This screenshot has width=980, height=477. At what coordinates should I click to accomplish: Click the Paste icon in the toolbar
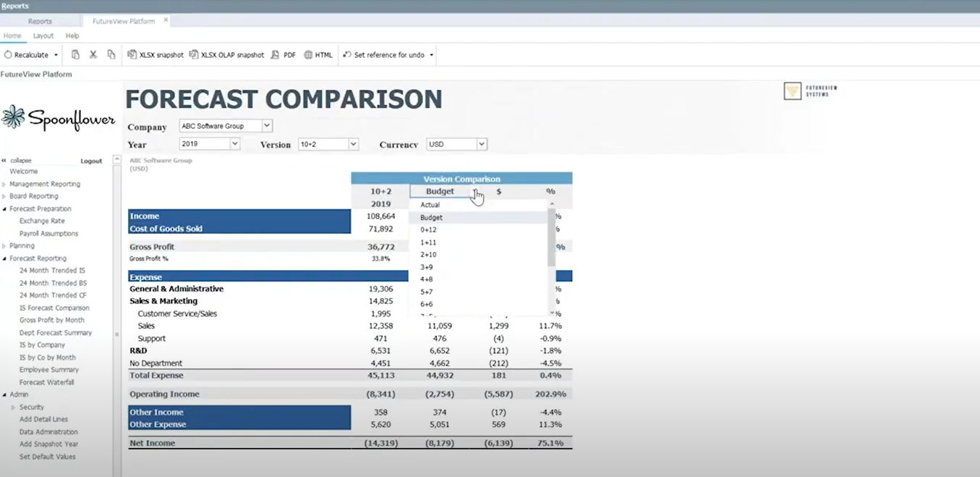pos(110,54)
